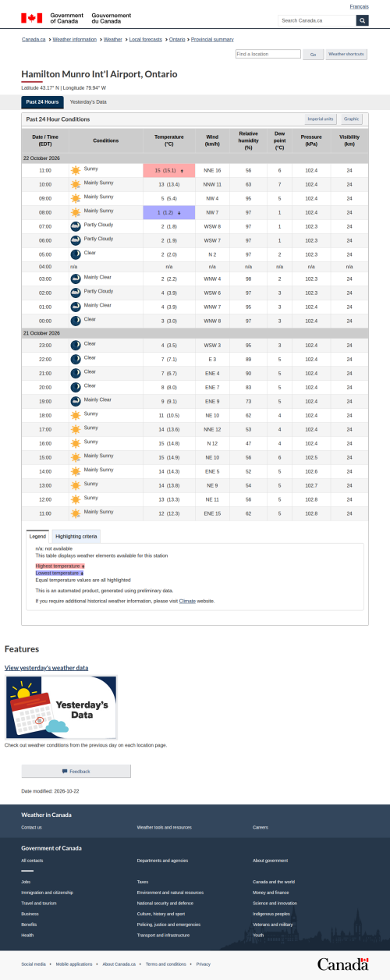This screenshot has width=390, height=980.
Task: Click the clear night icon in the 05:00 row
Action: 76,254
